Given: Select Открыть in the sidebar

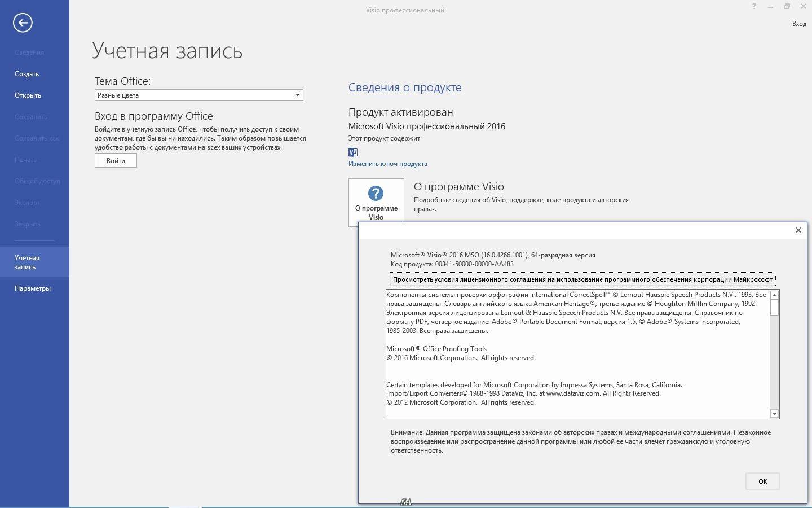Looking at the screenshot, I should click(x=27, y=95).
